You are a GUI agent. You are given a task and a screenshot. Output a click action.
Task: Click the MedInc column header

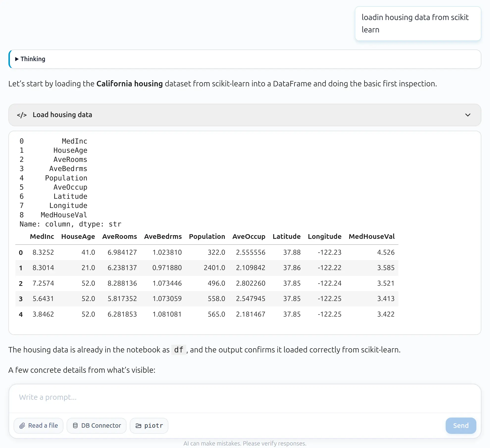click(42, 236)
